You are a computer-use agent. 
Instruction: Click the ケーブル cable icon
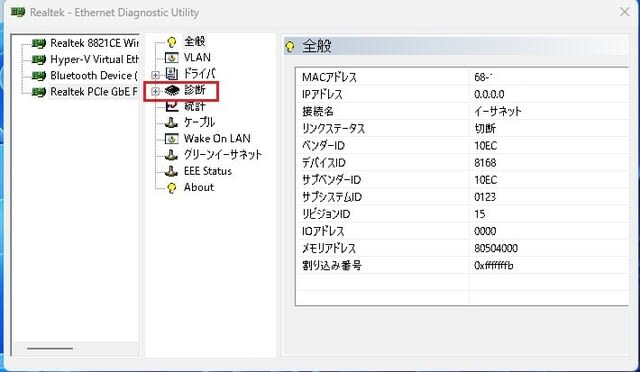pyautogui.click(x=171, y=123)
